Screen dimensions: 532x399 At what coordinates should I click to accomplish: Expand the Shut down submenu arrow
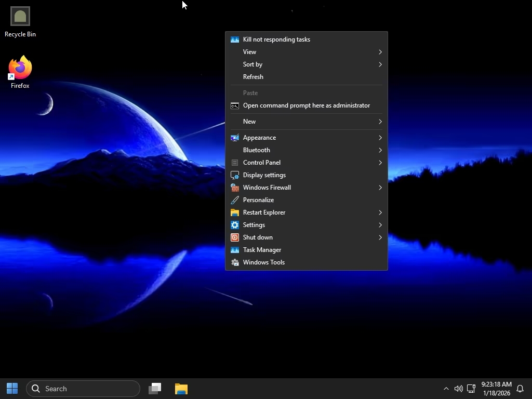coord(380,237)
